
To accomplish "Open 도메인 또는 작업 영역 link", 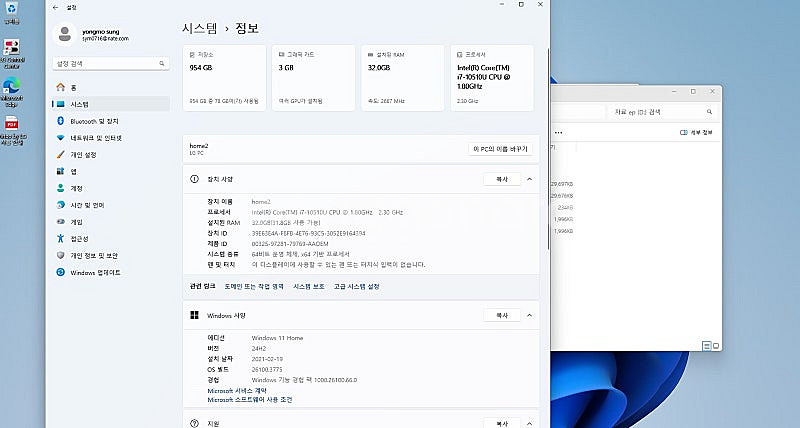I will (x=254, y=287).
